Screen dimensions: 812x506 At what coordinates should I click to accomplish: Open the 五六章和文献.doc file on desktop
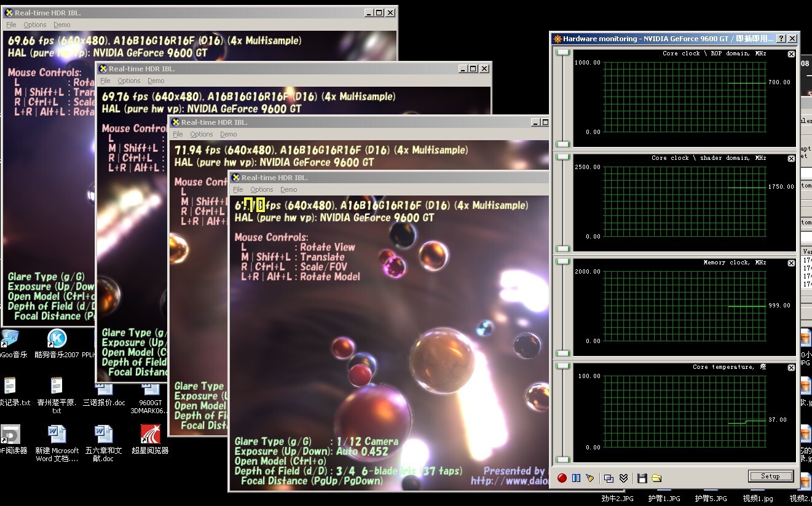(x=103, y=435)
